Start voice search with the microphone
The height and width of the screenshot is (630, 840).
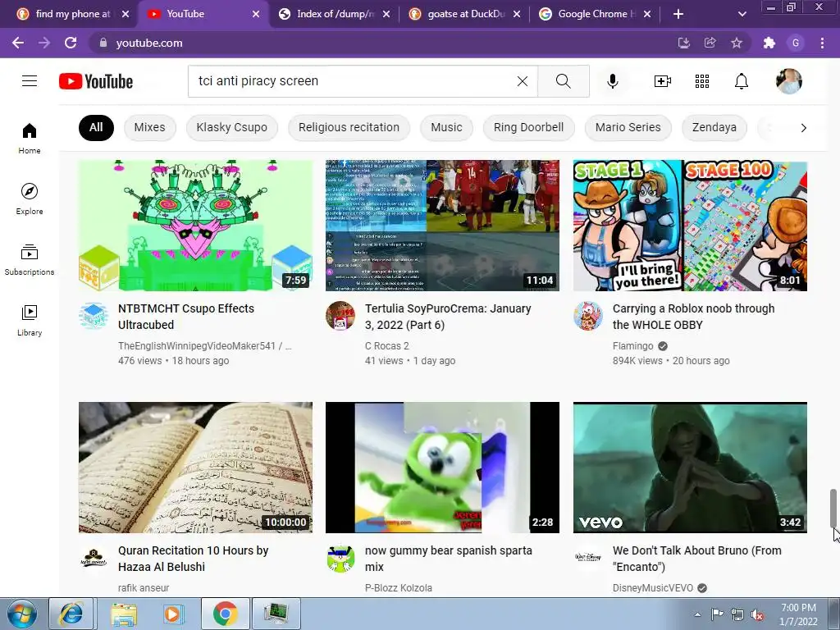click(612, 81)
